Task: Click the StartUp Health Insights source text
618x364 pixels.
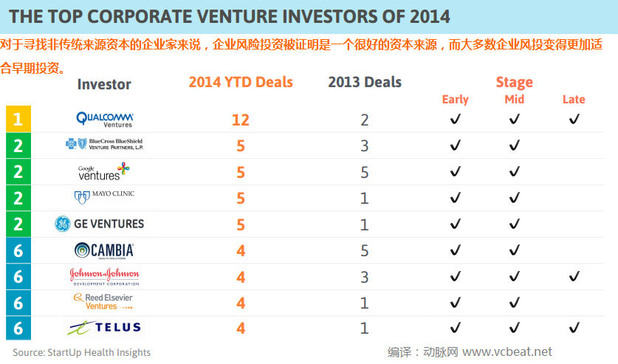Action: click(x=81, y=352)
